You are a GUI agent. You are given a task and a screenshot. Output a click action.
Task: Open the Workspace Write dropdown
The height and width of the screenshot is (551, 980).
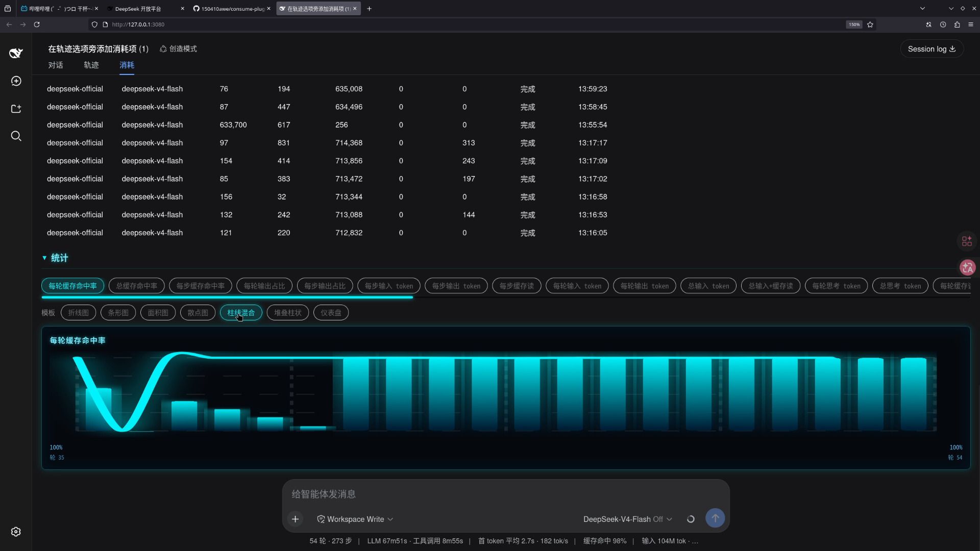(355, 519)
